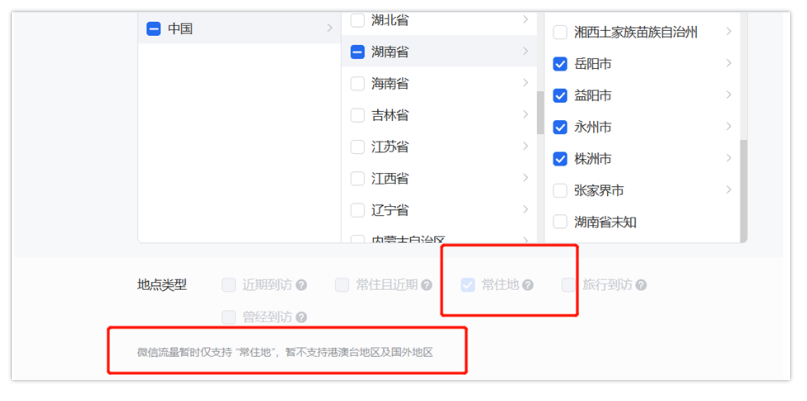Check the 海南省 checkbox
Image resolution: width=807 pixels, height=401 pixels.
[358, 84]
